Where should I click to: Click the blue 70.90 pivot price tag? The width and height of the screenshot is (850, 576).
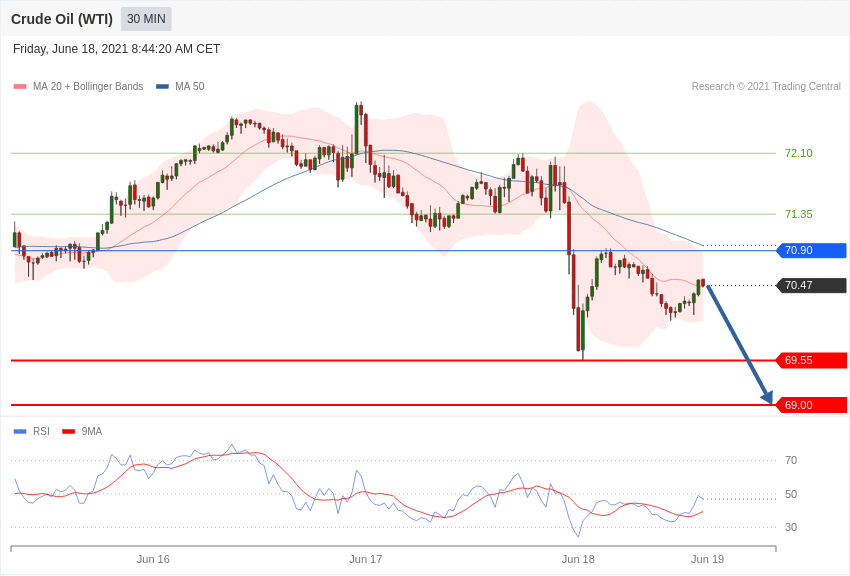click(811, 250)
